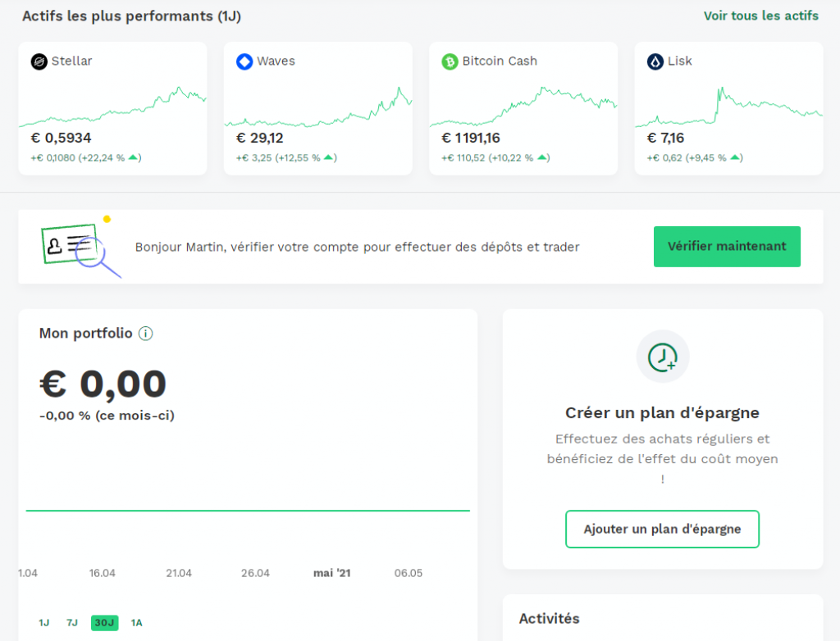Select the 1J time range
Image resolution: width=840 pixels, height=641 pixels.
[x=44, y=623]
